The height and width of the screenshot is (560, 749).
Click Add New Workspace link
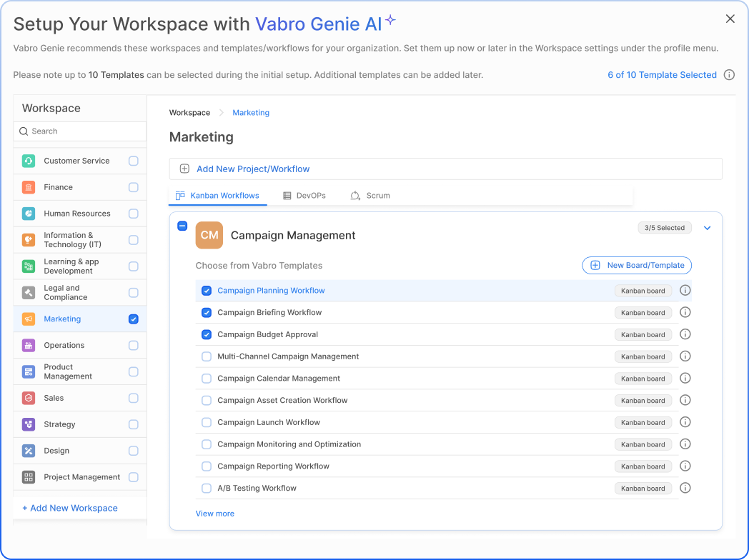coord(70,508)
